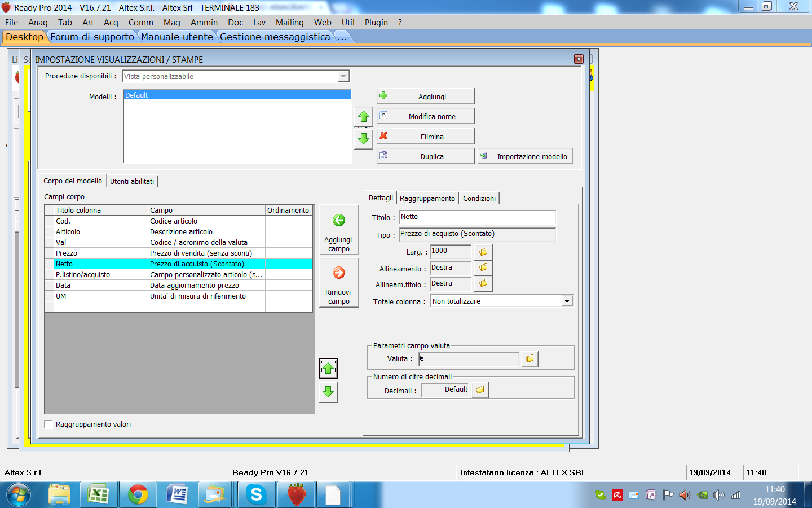Open folder icon next to Valuta field
This screenshot has height=508, width=812.
(x=529, y=359)
